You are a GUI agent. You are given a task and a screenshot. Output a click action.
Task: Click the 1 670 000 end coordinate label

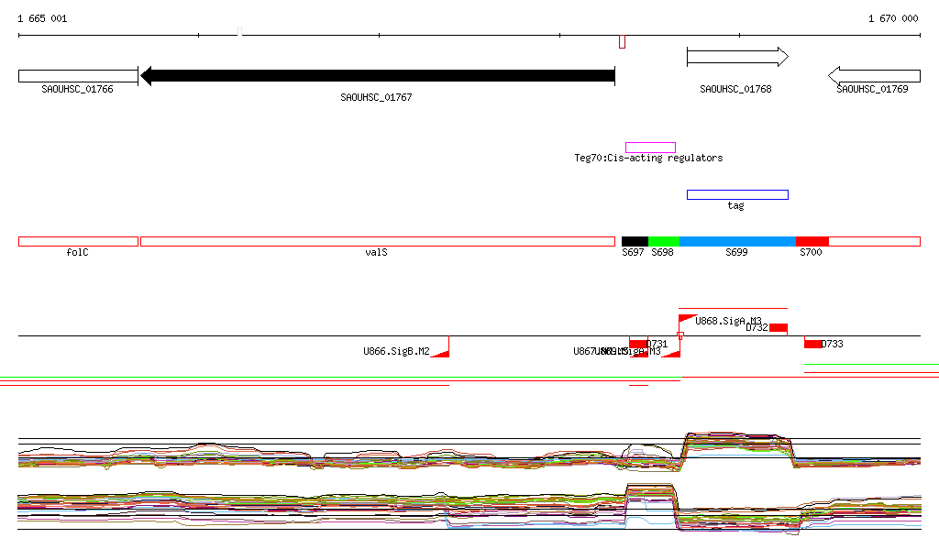[x=893, y=18]
